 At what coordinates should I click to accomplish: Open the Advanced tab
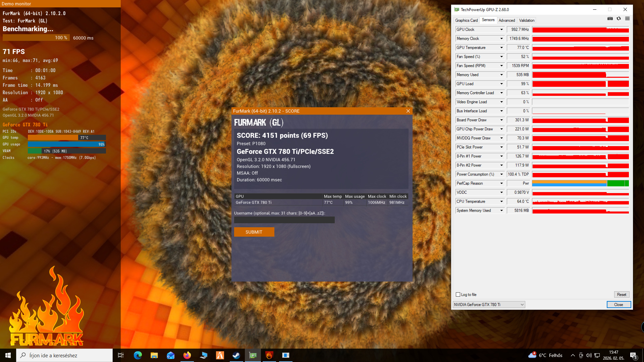coord(506,20)
